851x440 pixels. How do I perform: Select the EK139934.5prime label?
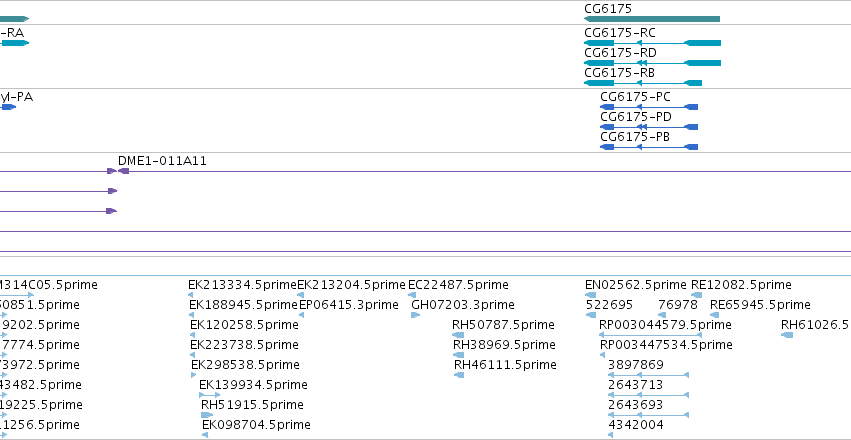pos(253,385)
